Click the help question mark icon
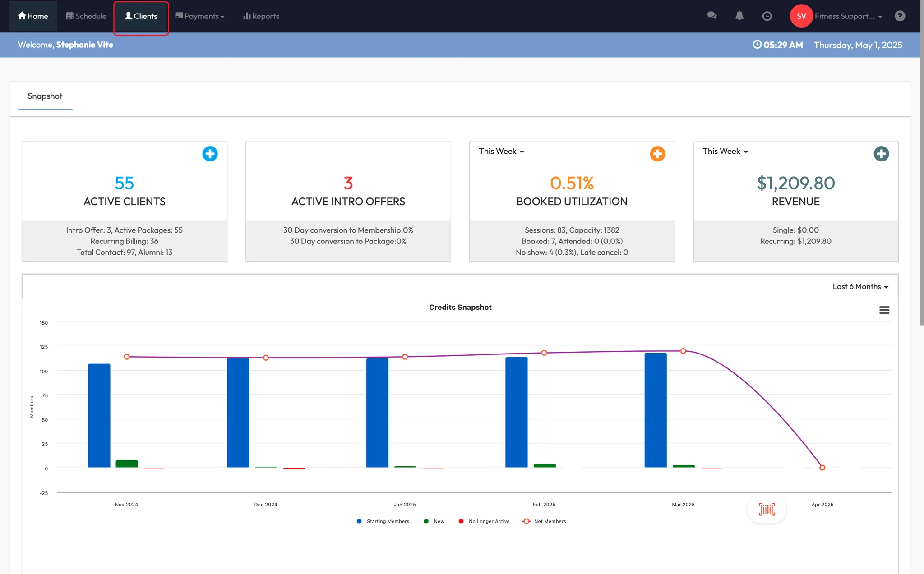 900,16
